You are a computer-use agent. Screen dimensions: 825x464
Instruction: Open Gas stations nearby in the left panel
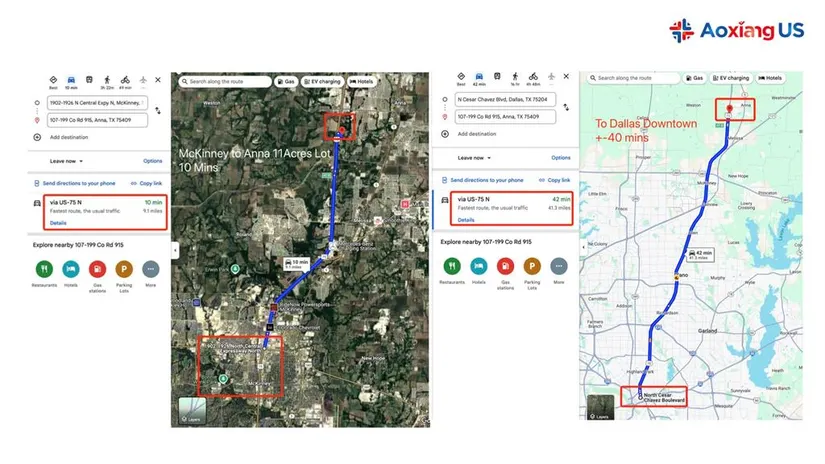pos(97,268)
